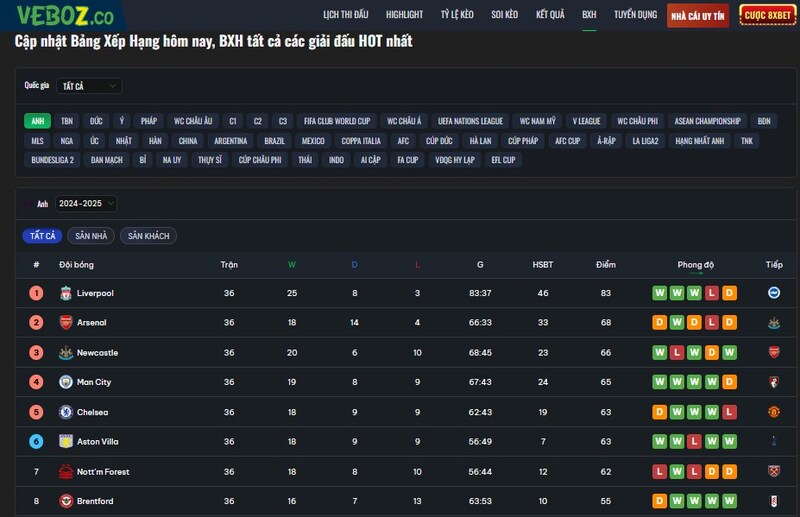
Task: Select the SÂN NHÀ standings filter
Action: click(91, 236)
